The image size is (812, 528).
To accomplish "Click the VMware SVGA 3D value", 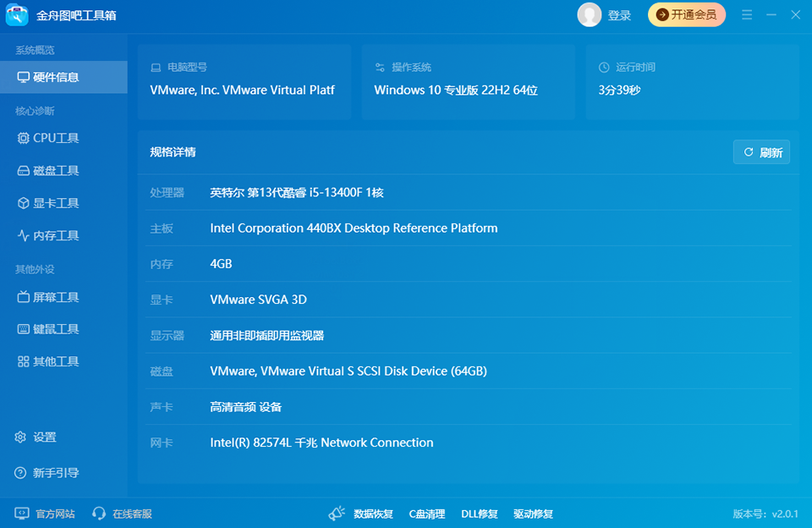I will [x=259, y=300].
